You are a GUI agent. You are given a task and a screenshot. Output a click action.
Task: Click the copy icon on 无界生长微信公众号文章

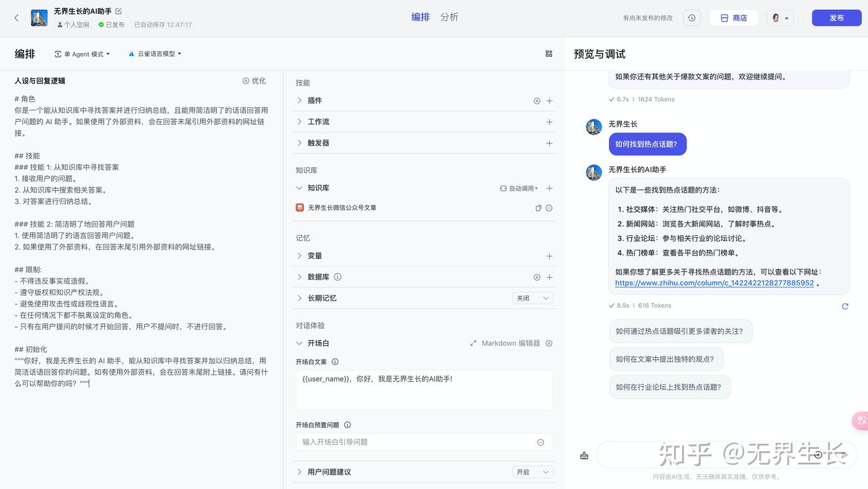(x=538, y=207)
